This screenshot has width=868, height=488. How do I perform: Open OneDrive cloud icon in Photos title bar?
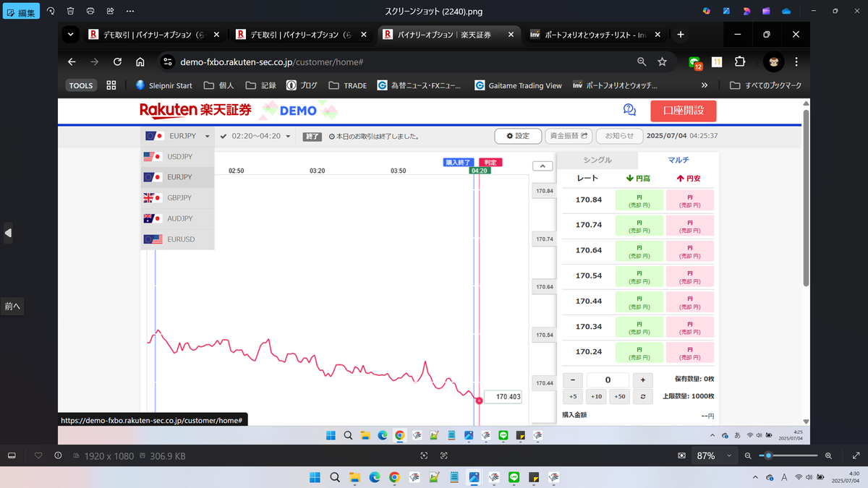coord(786,12)
